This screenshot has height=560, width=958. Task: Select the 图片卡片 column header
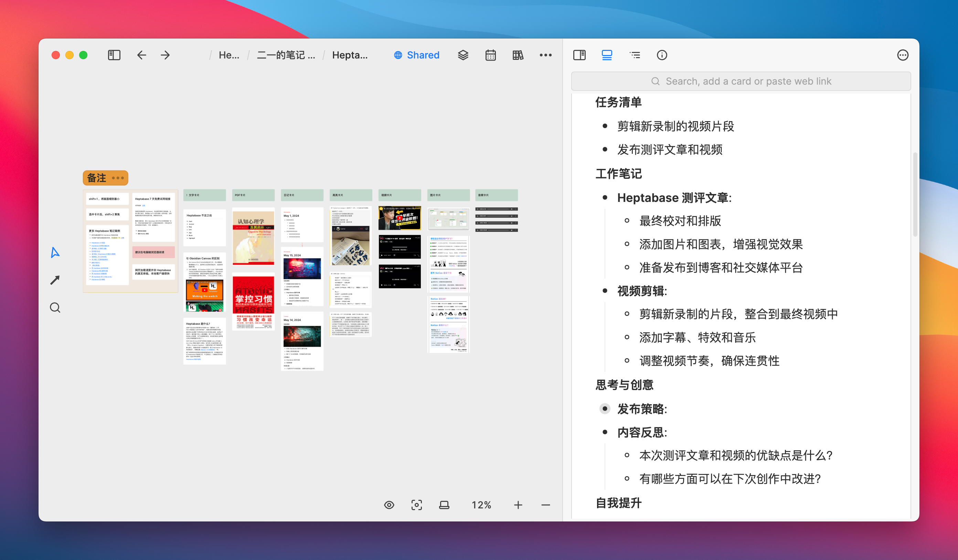coord(448,195)
